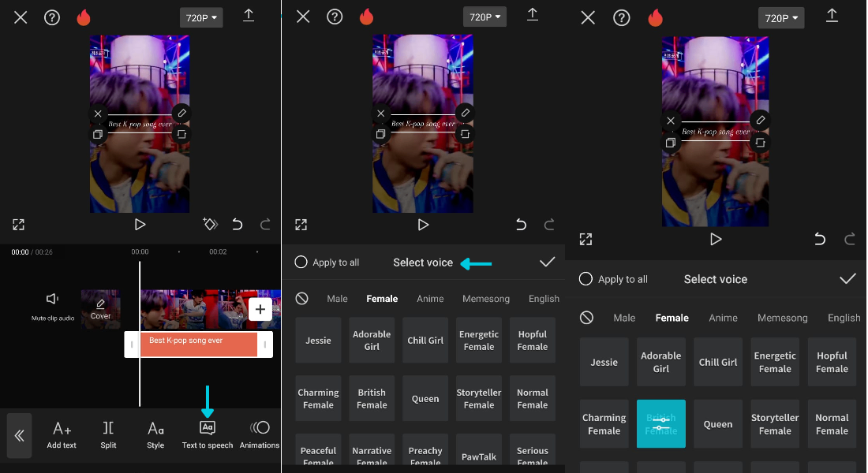Choose Storyteller Female voice in middle panel
This screenshot has width=868, height=473.
(479, 398)
